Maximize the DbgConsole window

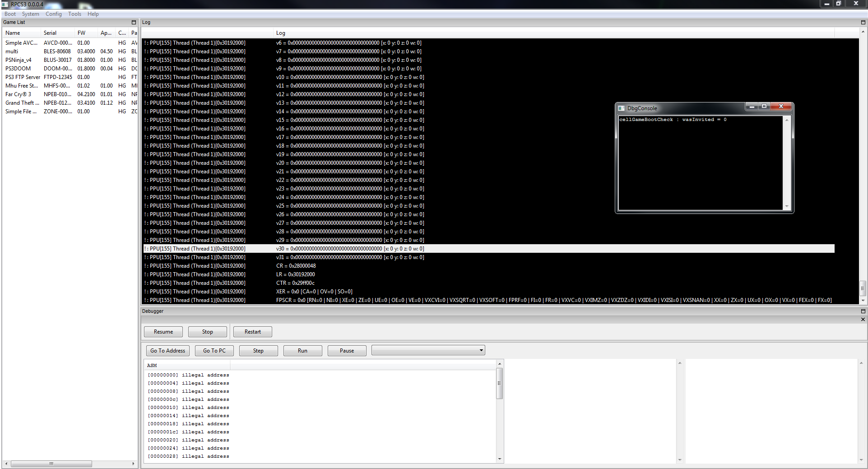coord(764,107)
